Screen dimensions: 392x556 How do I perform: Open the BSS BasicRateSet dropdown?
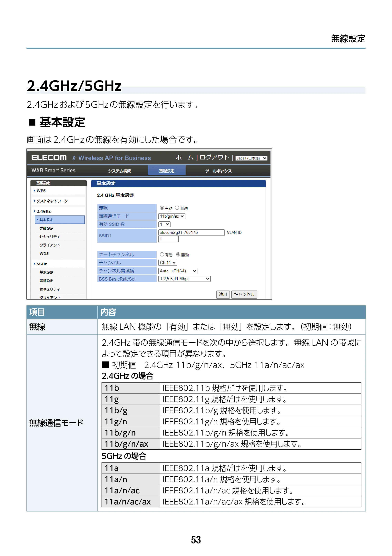(184, 279)
